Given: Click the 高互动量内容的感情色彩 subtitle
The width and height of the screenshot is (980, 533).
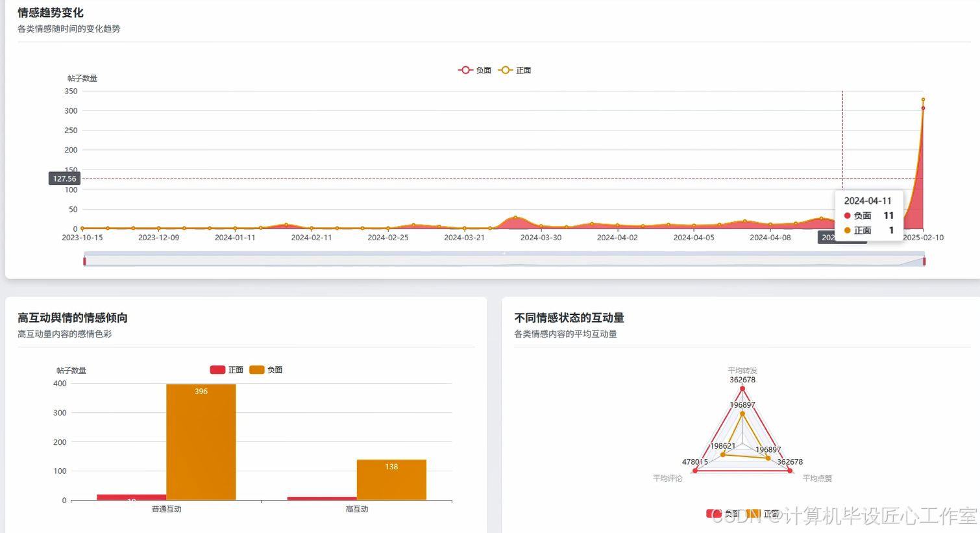Looking at the screenshot, I should coord(65,334).
